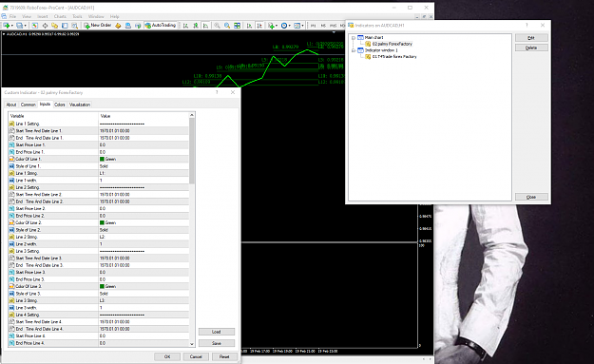Click the Reset button
This screenshot has height=364, width=594.
(224, 356)
